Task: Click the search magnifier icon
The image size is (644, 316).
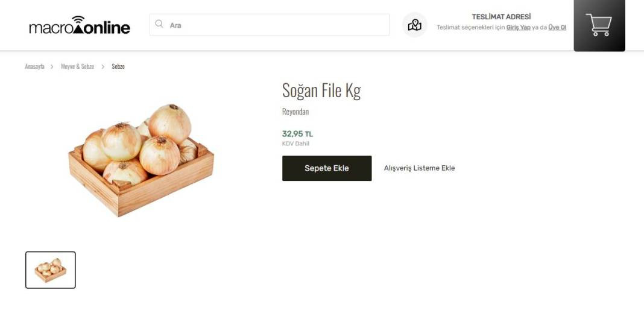Action: [x=159, y=24]
